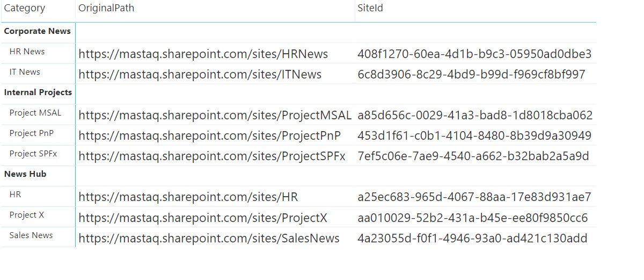Select the Sales News row label

pos(31,235)
